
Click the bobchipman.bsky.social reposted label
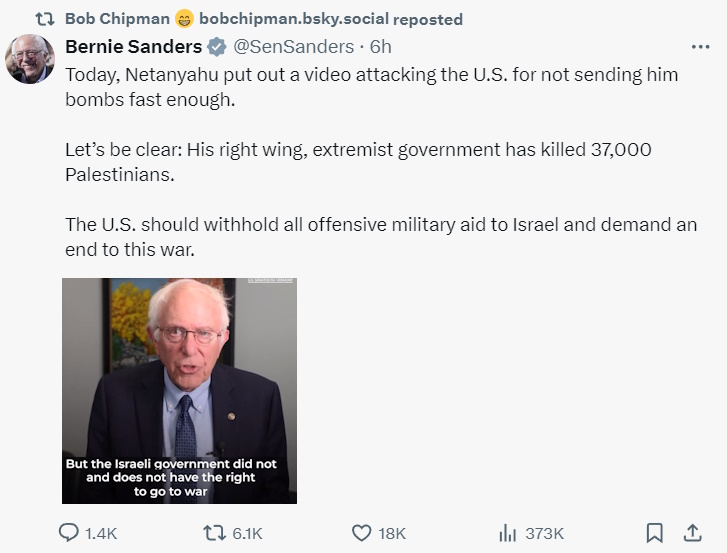330,18
